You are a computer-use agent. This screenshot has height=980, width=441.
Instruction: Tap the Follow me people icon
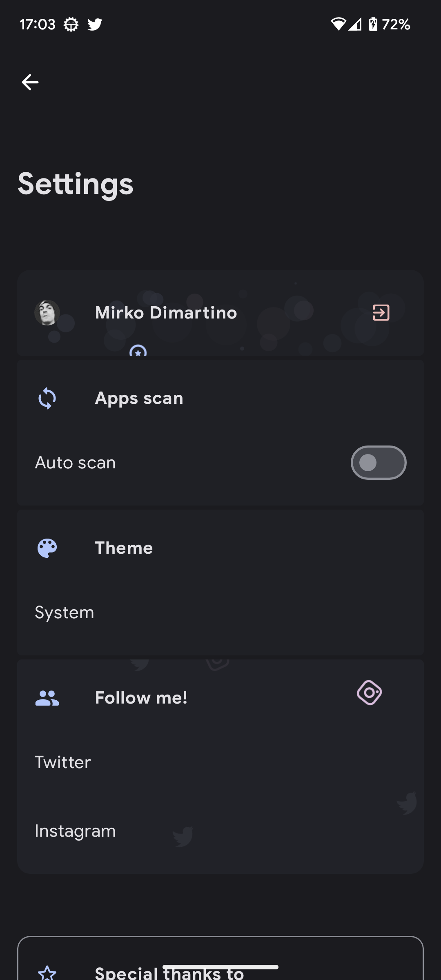point(47,698)
